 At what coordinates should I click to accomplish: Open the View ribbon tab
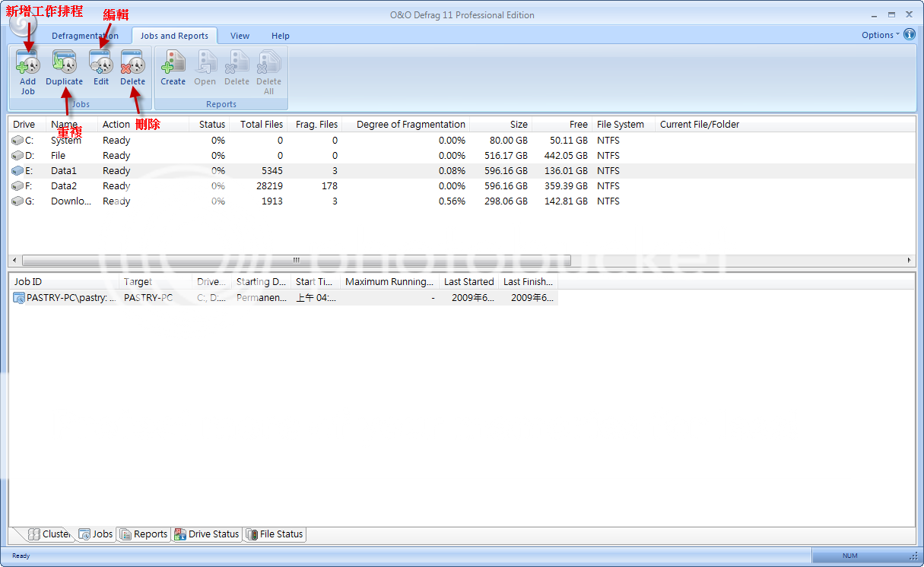pos(240,36)
